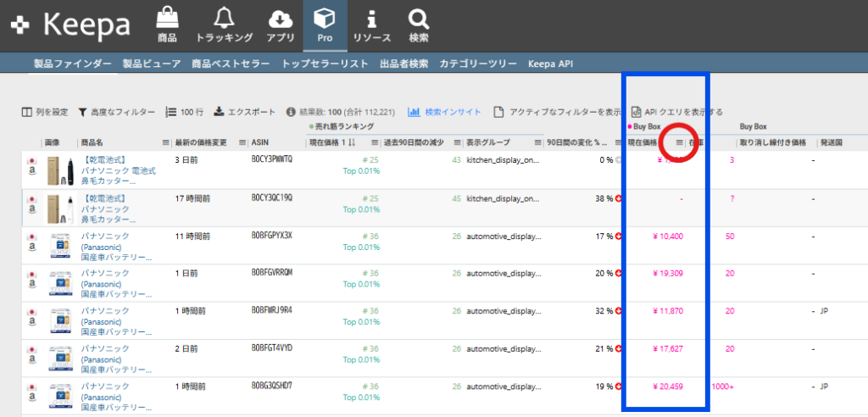This screenshot has height=417, width=868.
Task: Switch to 製品ビューア tab
Action: [x=151, y=64]
